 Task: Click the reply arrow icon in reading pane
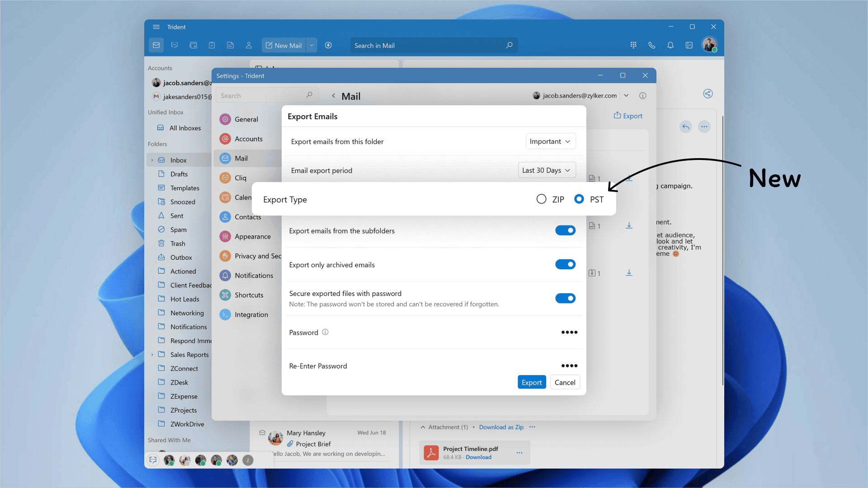686,127
